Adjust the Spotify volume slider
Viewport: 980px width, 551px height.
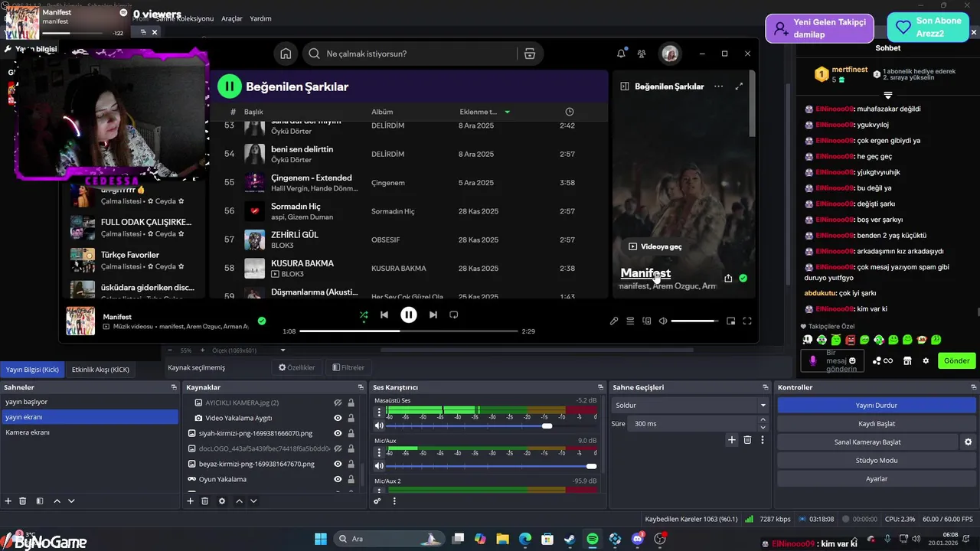[x=695, y=321]
